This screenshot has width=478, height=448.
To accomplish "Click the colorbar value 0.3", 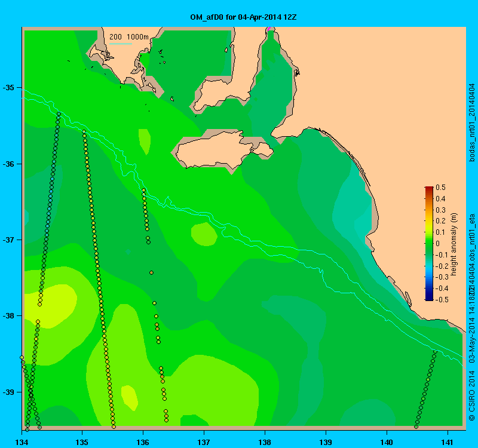I will pos(440,210).
